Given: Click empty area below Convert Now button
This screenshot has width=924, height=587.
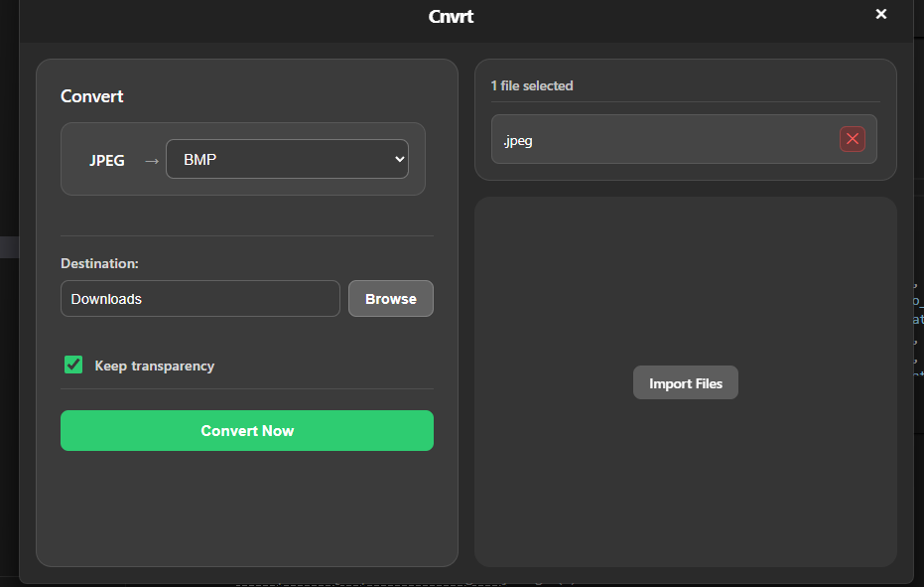Looking at the screenshot, I should (x=247, y=507).
